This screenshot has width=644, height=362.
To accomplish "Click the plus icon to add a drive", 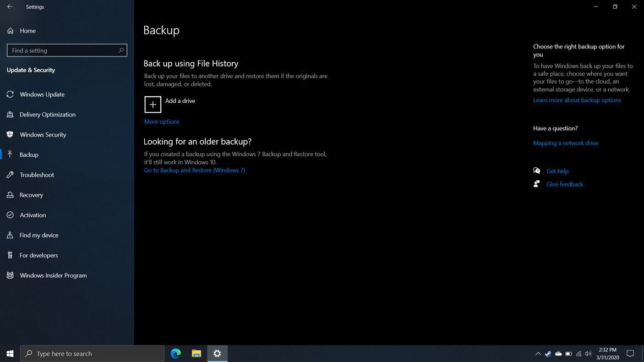I will pos(153,105).
